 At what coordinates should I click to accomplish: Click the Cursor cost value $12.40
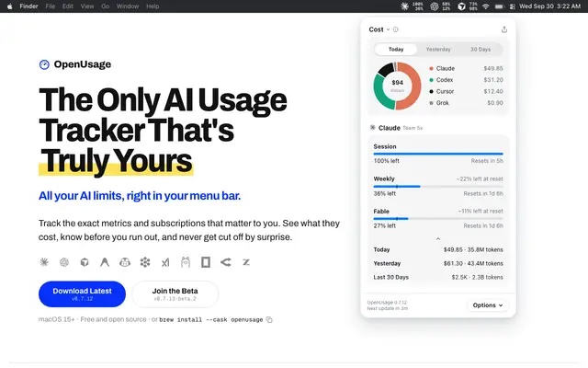point(493,91)
